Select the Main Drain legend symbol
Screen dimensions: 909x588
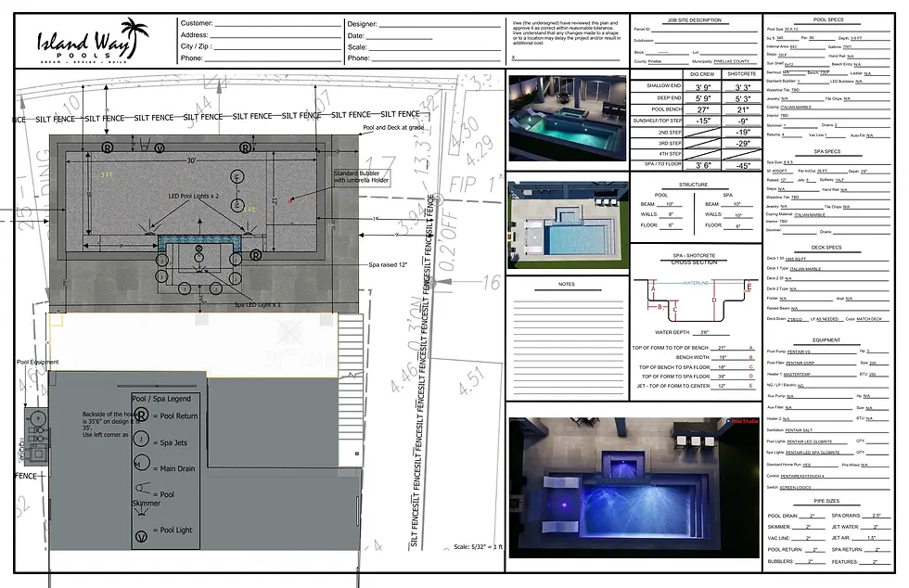coord(141,462)
